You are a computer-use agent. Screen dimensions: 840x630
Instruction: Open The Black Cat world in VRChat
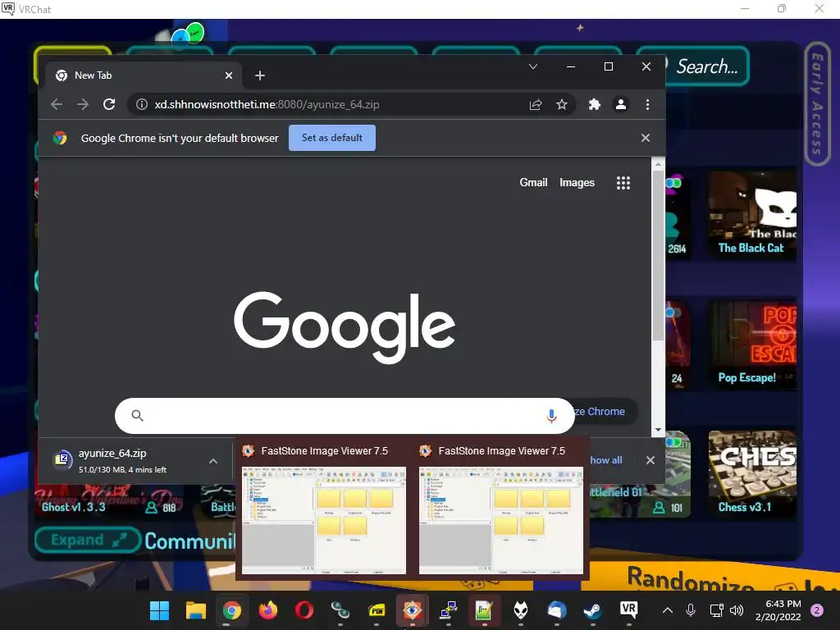click(x=752, y=216)
